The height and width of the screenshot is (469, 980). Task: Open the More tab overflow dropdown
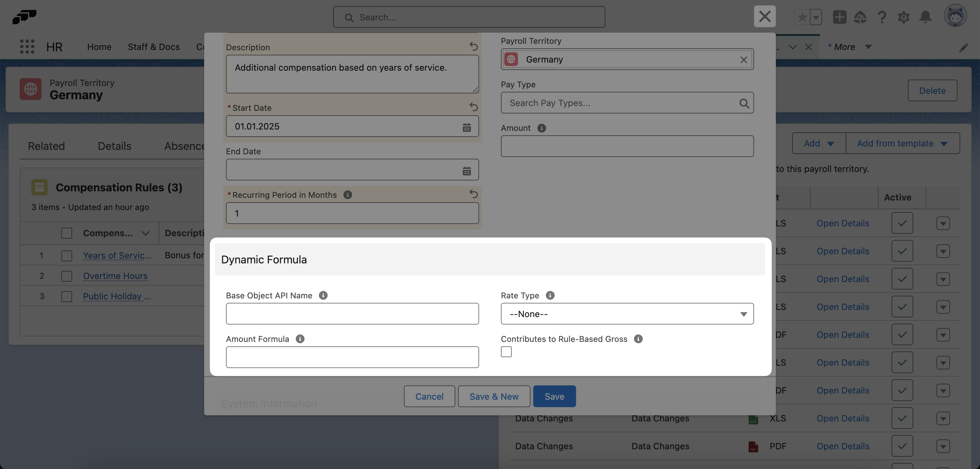tap(868, 46)
